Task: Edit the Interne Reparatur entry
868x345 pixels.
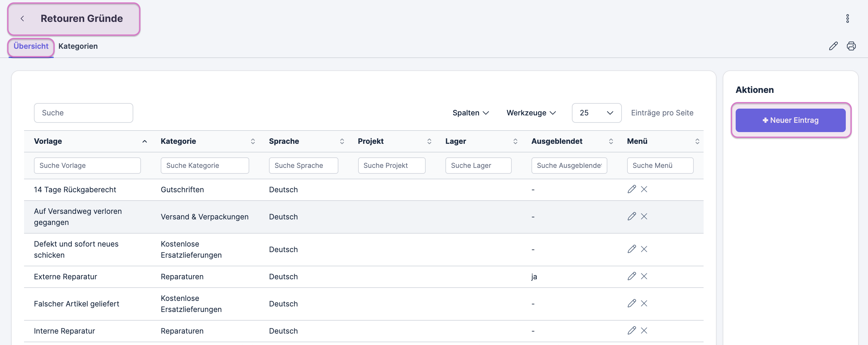Action: 631,330
